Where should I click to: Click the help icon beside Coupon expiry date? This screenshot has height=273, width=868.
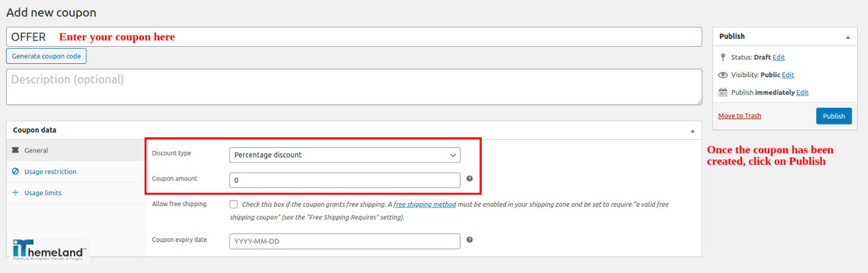point(470,240)
